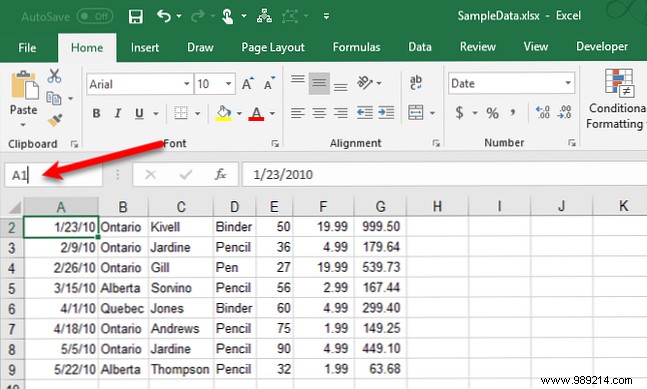The height and width of the screenshot is (389, 647).
Task: Open the font size 10 dropdown
Action: click(x=228, y=84)
